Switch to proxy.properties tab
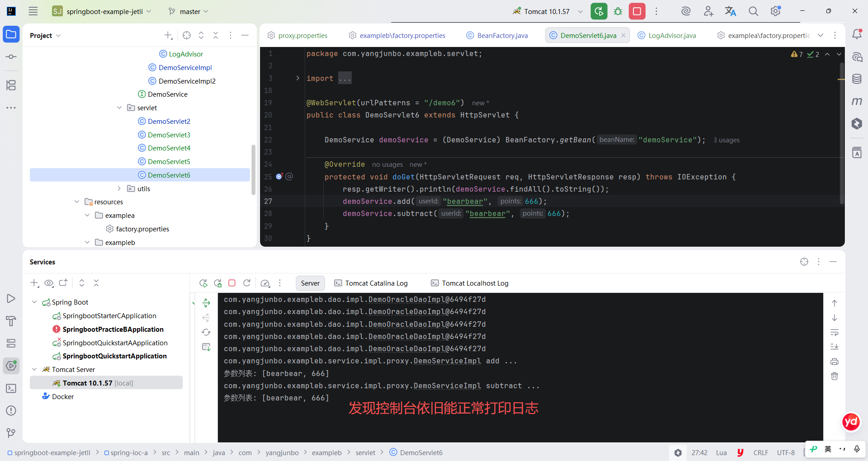868x461 pixels. 297,35
